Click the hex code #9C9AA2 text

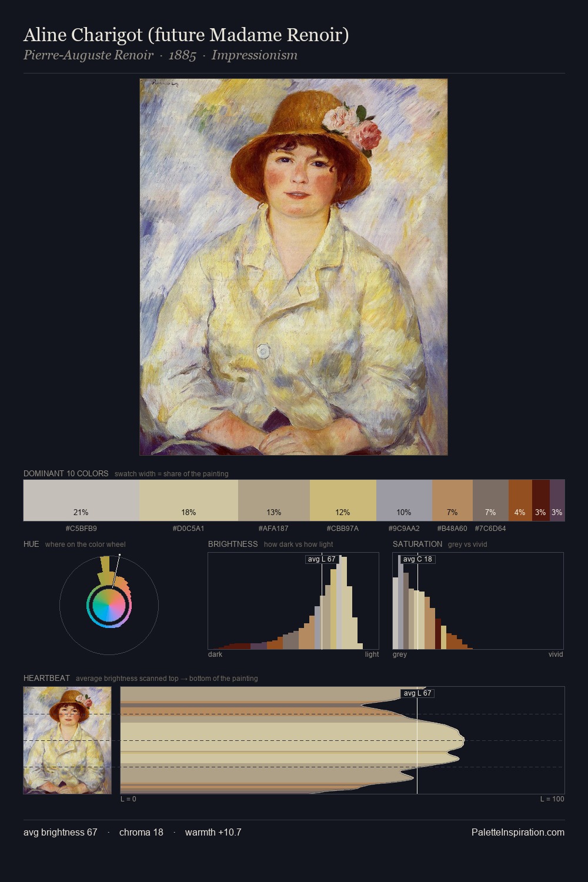[404, 529]
